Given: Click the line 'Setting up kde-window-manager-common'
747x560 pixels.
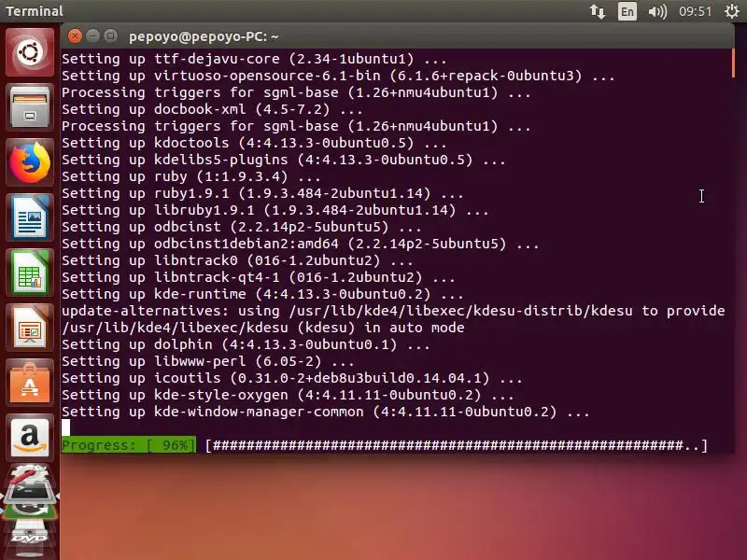Looking at the screenshot, I should tap(325, 412).
